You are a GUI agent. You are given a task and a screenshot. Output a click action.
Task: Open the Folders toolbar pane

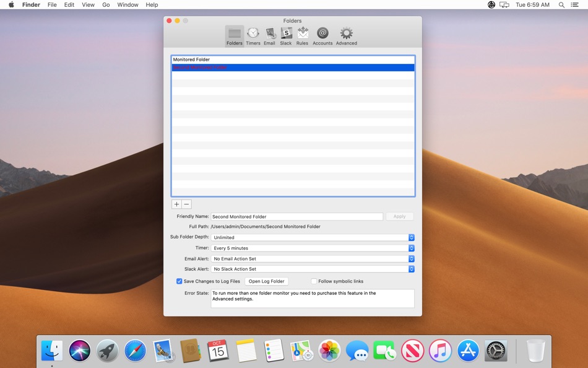click(235, 37)
